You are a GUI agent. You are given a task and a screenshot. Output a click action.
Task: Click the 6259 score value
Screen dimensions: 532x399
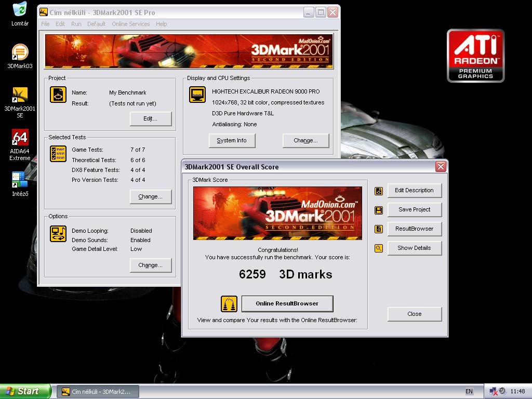(x=252, y=274)
